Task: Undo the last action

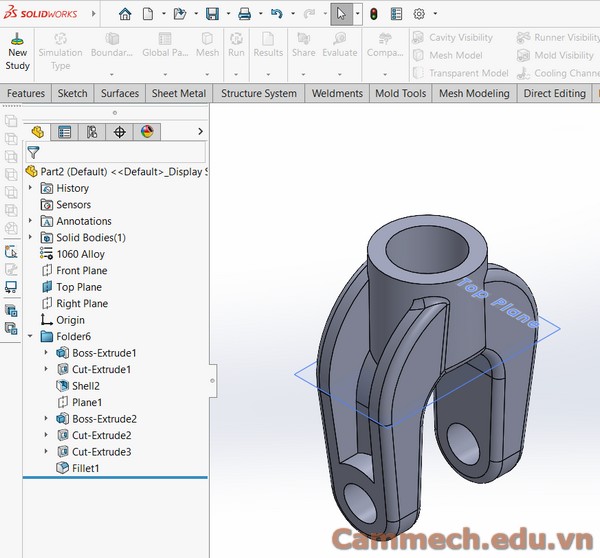Action: point(277,14)
